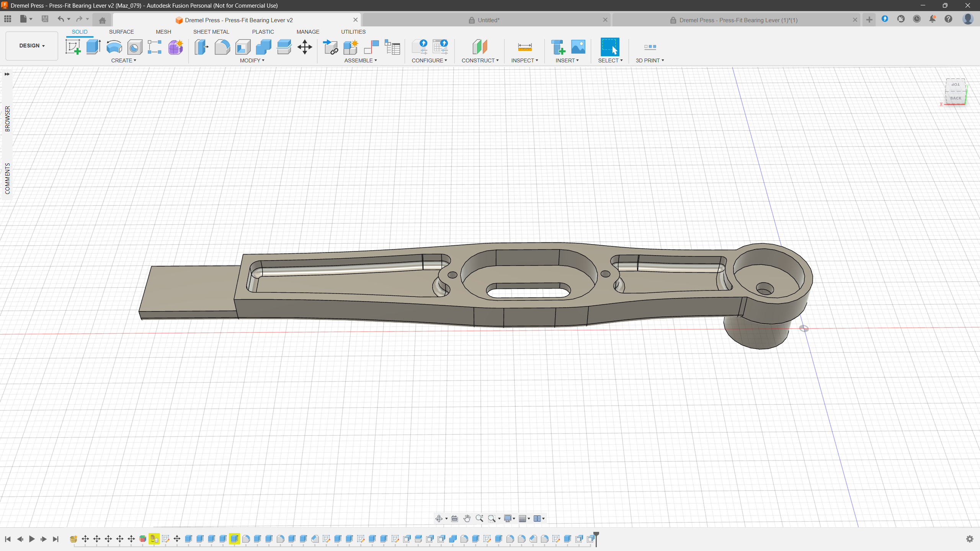The width and height of the screenshot is (980, 551).
Task: Play the timeline history
Action: 32,539
